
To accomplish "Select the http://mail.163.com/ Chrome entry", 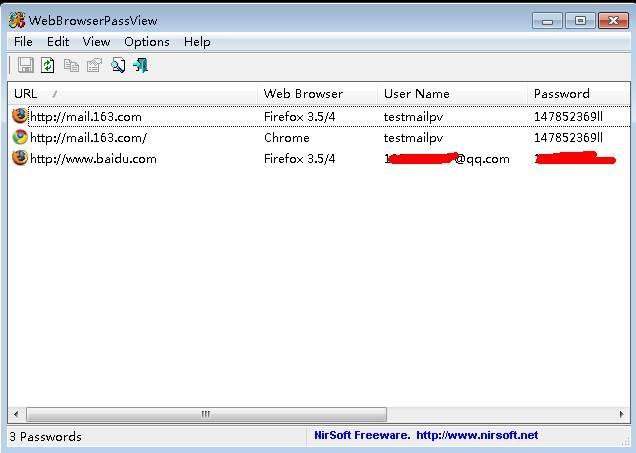I will 319,137.
